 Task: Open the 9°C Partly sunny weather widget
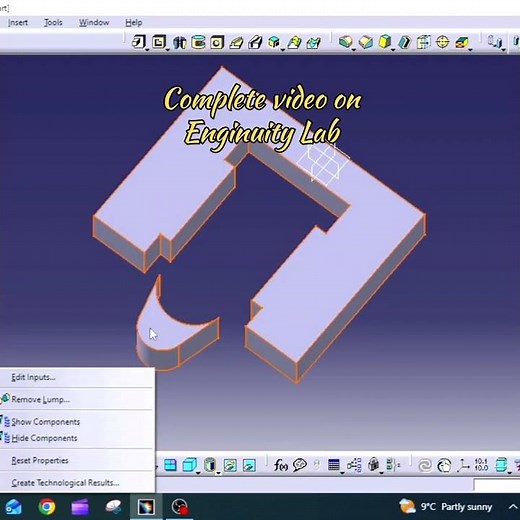[x=445, y=507]
